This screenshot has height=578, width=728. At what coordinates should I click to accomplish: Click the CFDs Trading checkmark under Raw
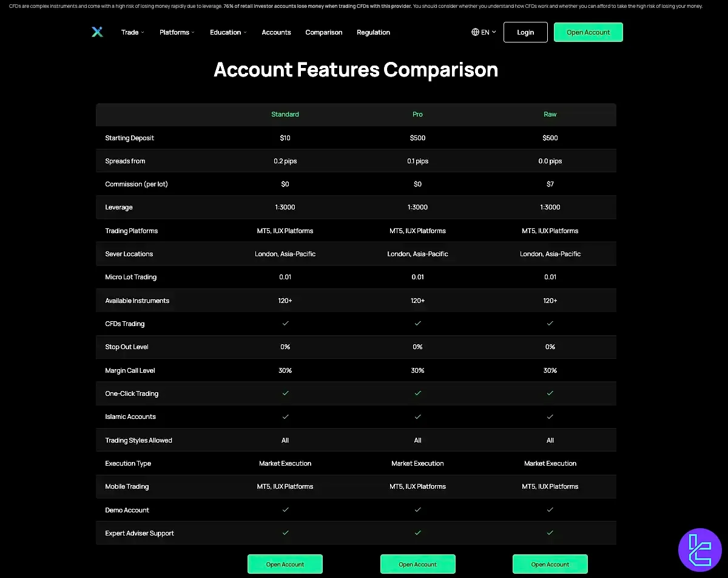pos(550,324)
